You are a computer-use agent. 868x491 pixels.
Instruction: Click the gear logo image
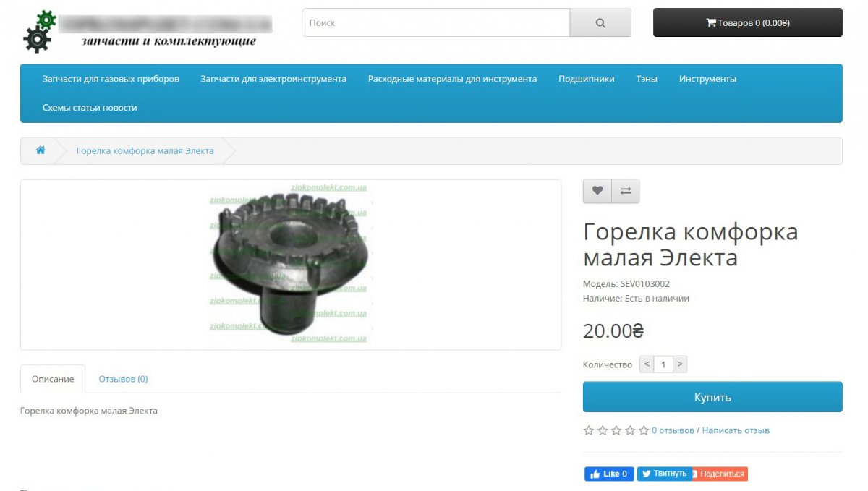click(x=40, y=31)
